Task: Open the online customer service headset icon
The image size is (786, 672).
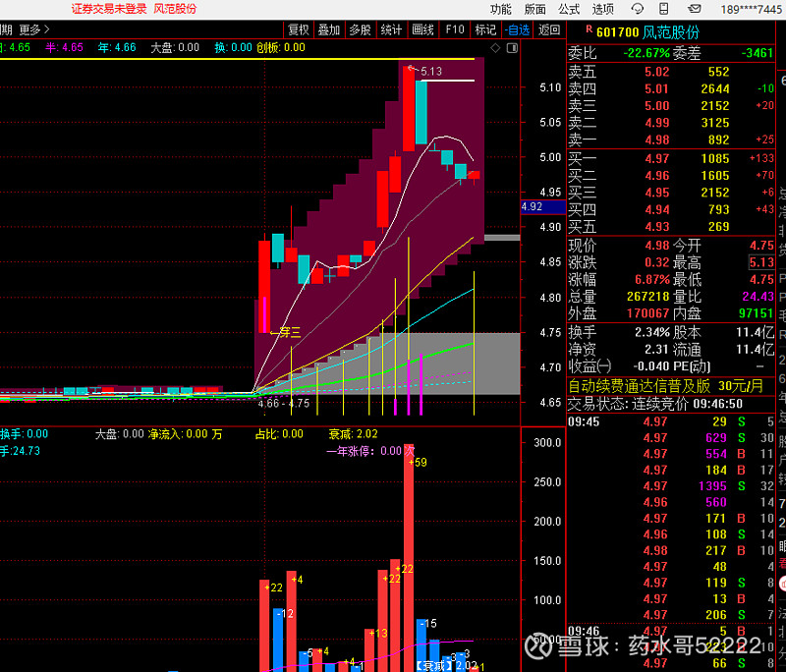Action: [x=637, y=9]
